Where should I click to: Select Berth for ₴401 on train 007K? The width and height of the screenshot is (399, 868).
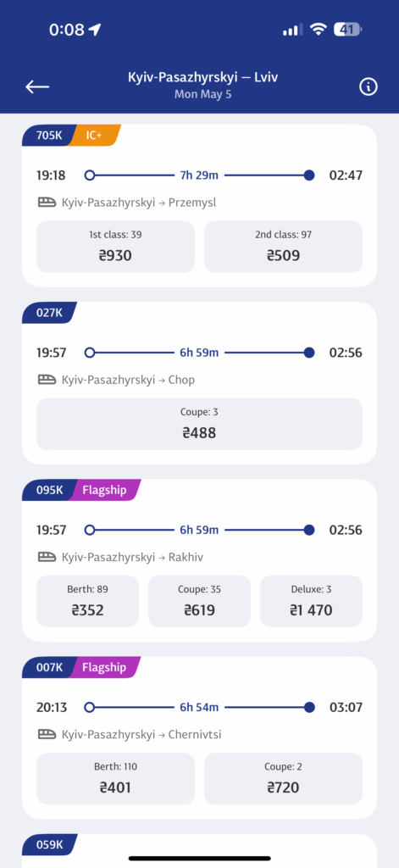tap(116, 779)
